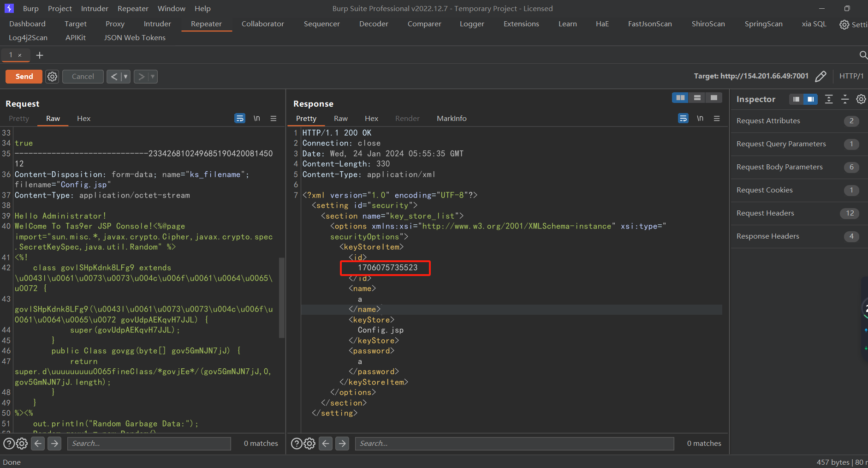This screenshot has width=868, height=468.
Task: Toggle word wrap in Response pane
Action: tap(683, 119)
